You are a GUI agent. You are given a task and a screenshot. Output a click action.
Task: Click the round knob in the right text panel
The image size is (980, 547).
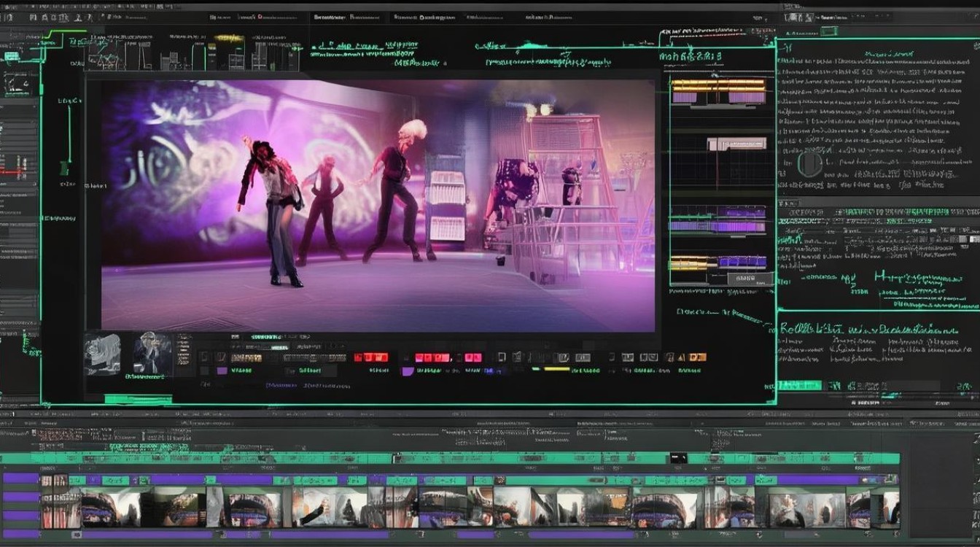pyautogui.click(x=809, y=164)
